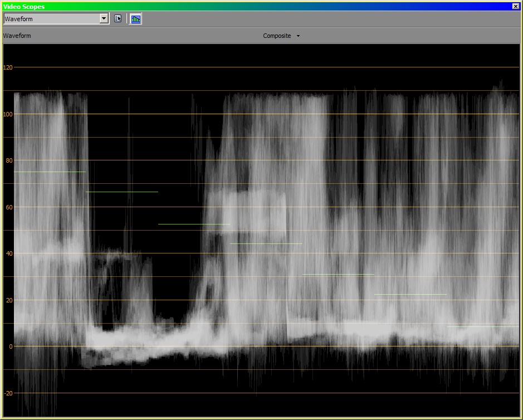This screenshot has height=420, width=523.
Task: Click the green marker line just above 60
Action: [122, 192]
